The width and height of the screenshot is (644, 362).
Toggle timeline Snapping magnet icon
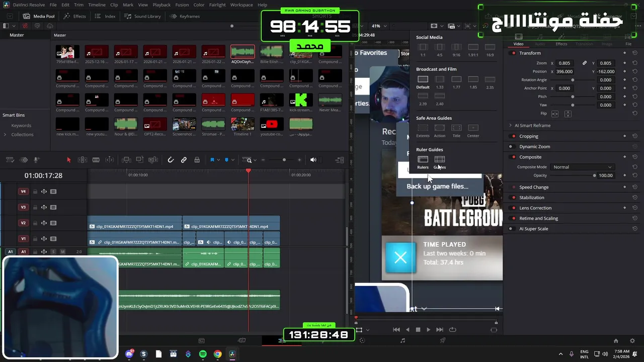tap(171, 160)
